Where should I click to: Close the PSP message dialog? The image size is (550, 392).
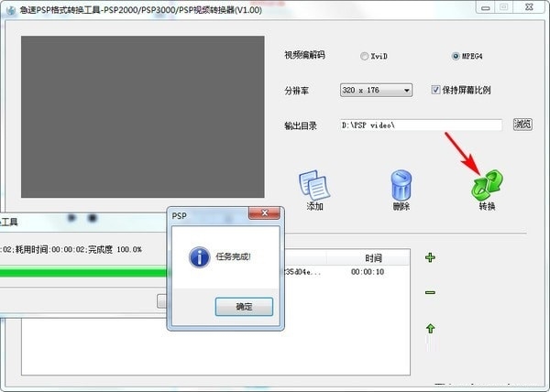(264, 213)
